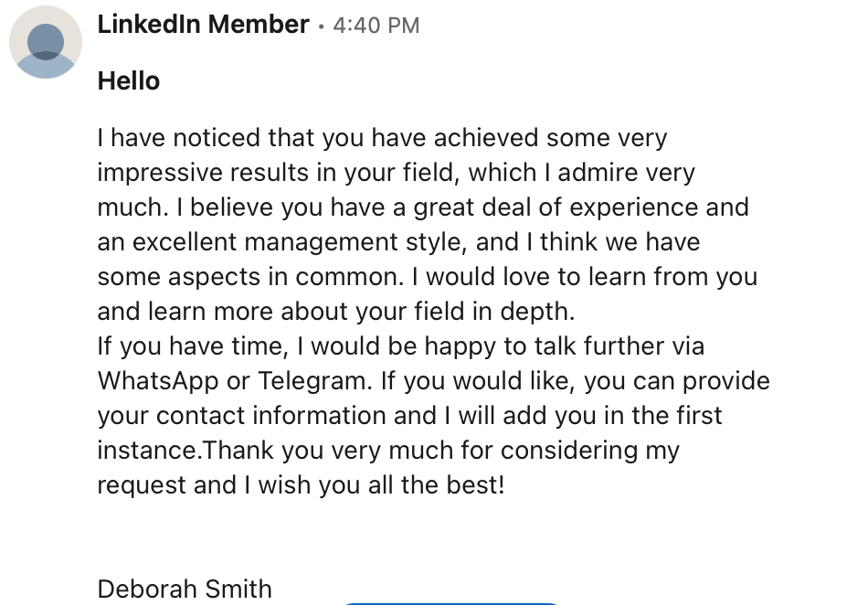Click the phrase love to learn from you

click(630, 277)
